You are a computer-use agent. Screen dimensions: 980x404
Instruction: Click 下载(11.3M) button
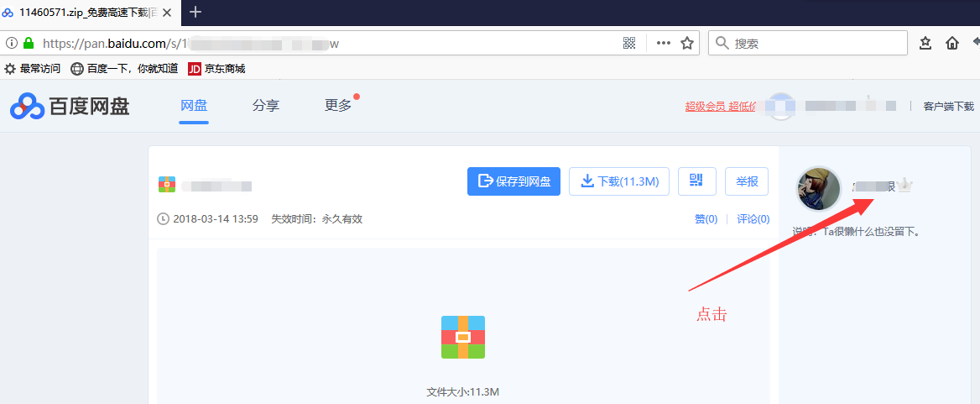pos(619,181)
